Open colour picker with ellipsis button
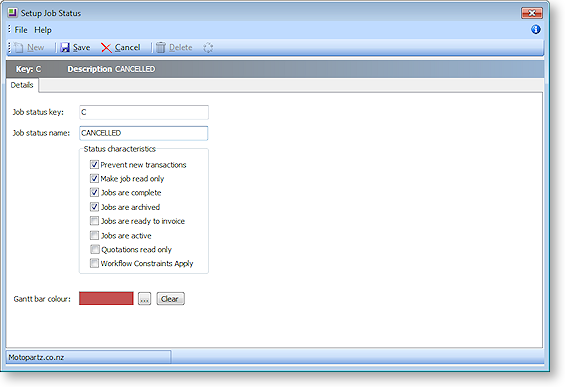This screenshot has height=387, width=565. [x=144, y=299]
